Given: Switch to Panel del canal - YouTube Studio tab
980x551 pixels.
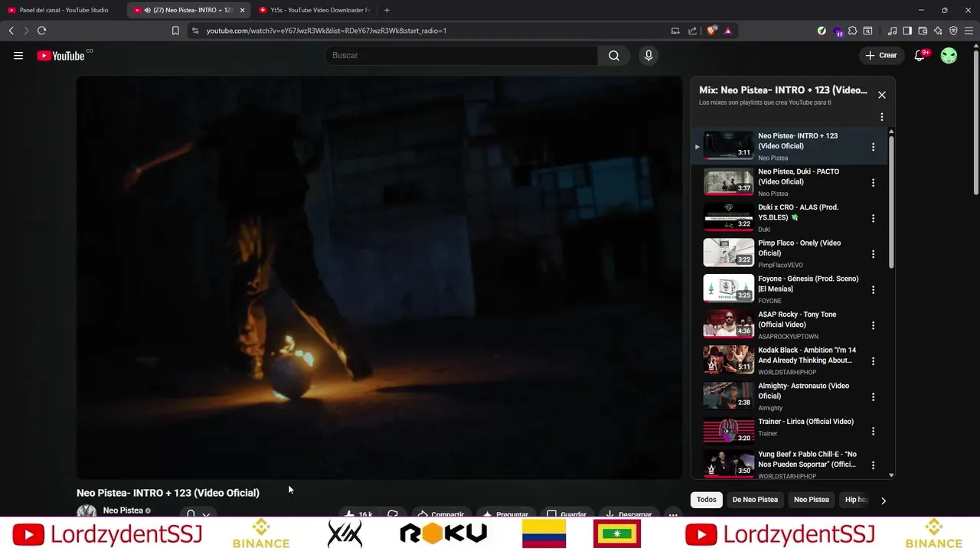Looking at the screenshot, I should [63, 10].
